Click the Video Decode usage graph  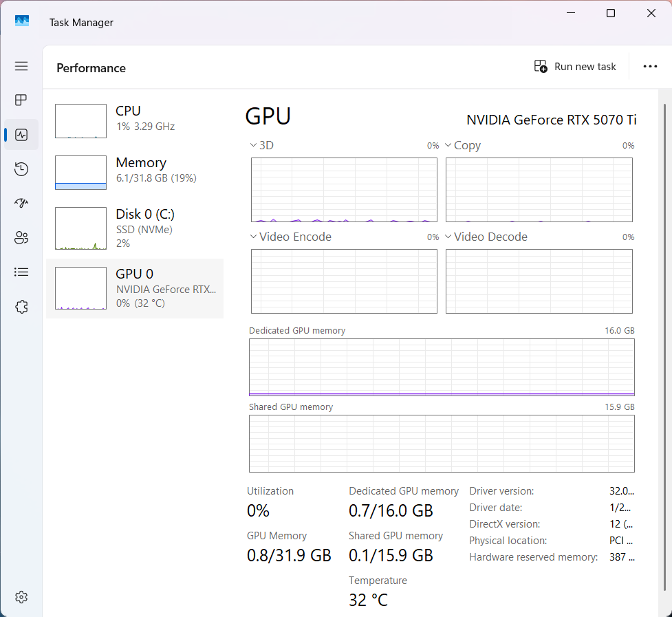[539, 281]
